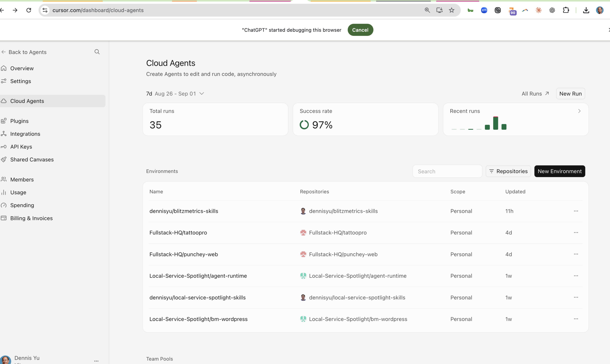610x364 pixels.
Task: Open Dennis Yu account options ellipsis
Action: point(96,361)
